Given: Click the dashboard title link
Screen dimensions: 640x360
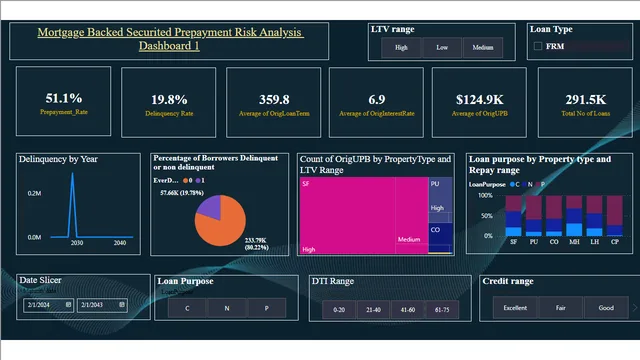Looking at the screenshot, I should (170, 39).
